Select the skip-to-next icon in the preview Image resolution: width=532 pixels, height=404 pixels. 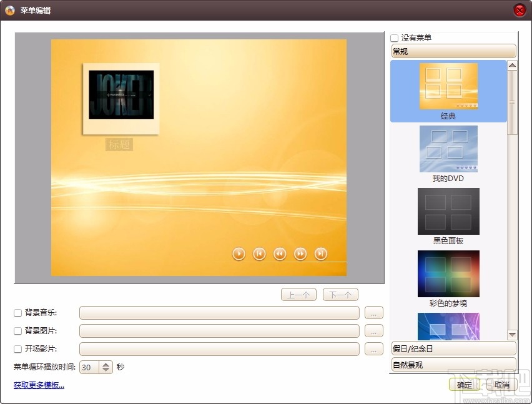[321, 254]
